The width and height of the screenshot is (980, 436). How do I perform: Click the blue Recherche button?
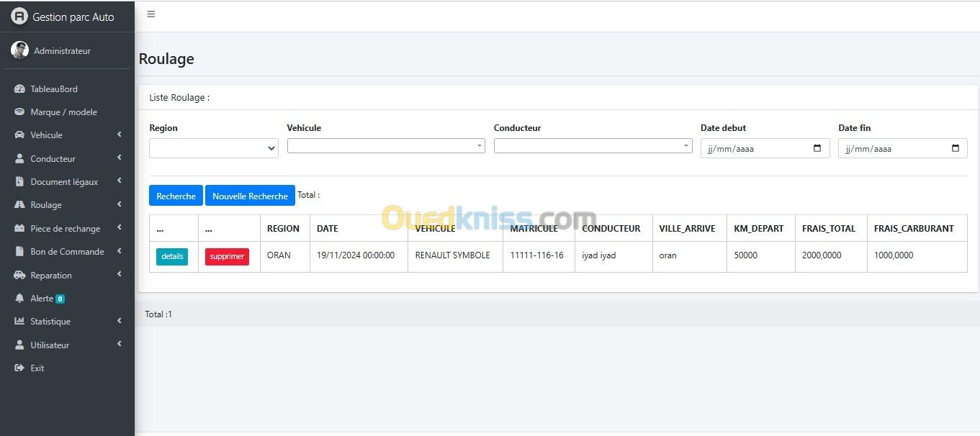tap(176, 196)
